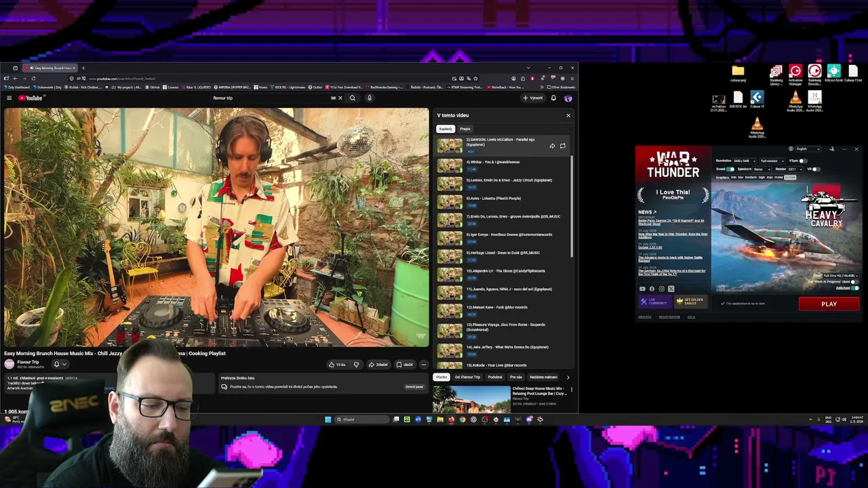
Task: Open options for Chillout Deep House video
Action: [571, 390]
